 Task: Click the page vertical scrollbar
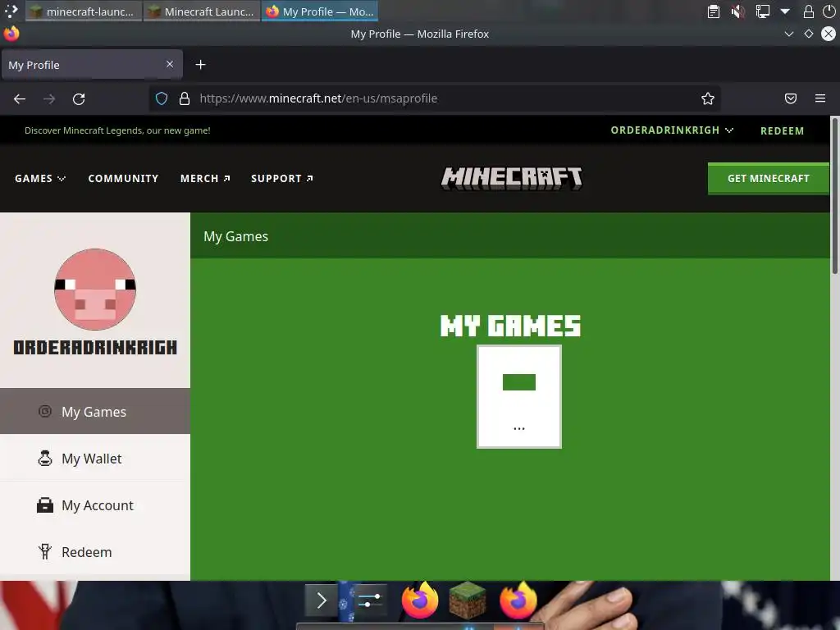(834, 195)
